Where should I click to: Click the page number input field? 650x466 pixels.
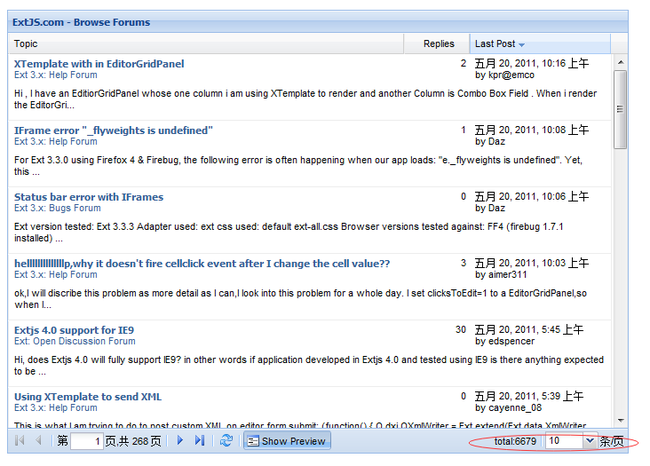(x=86, y=441)
